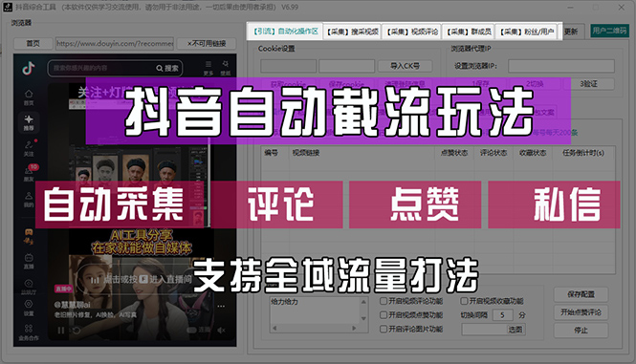Click the 点赞状态 column header
Viewport: 636px width, 364px height.
[x=454, y=153]
